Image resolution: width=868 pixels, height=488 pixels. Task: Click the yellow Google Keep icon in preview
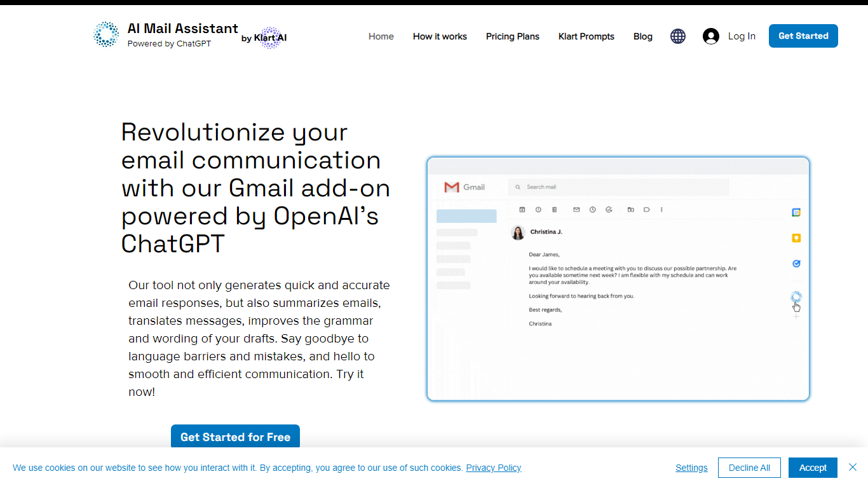coord(796,238)
